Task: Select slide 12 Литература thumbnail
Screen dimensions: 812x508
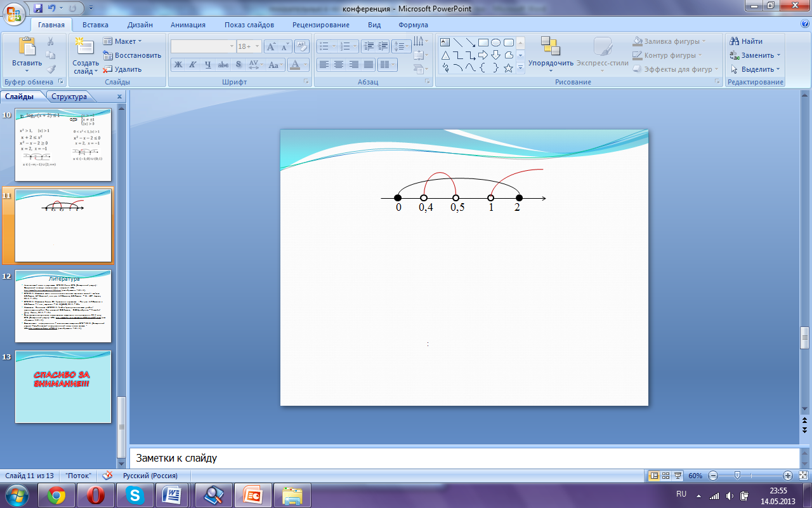Action: (x=63, y=306)
